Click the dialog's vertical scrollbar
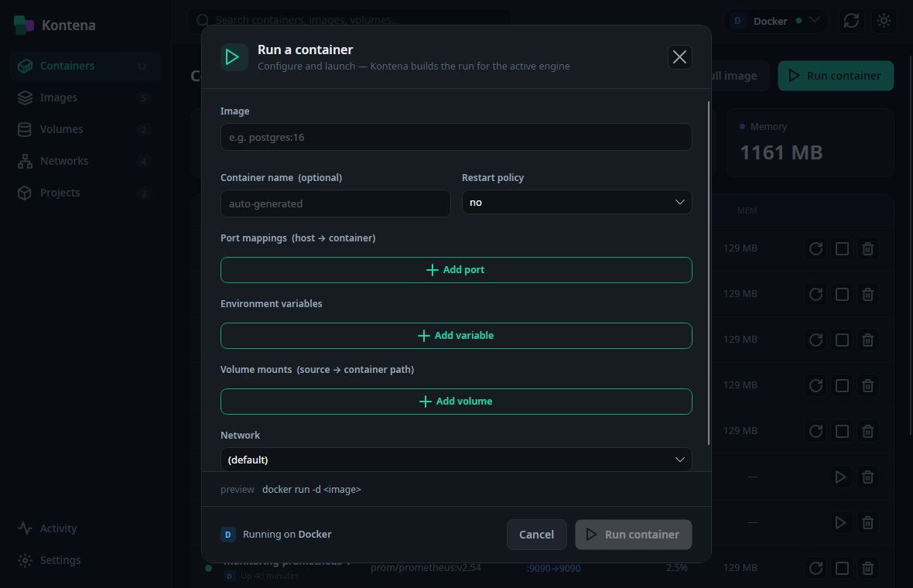 click(709, 274)
